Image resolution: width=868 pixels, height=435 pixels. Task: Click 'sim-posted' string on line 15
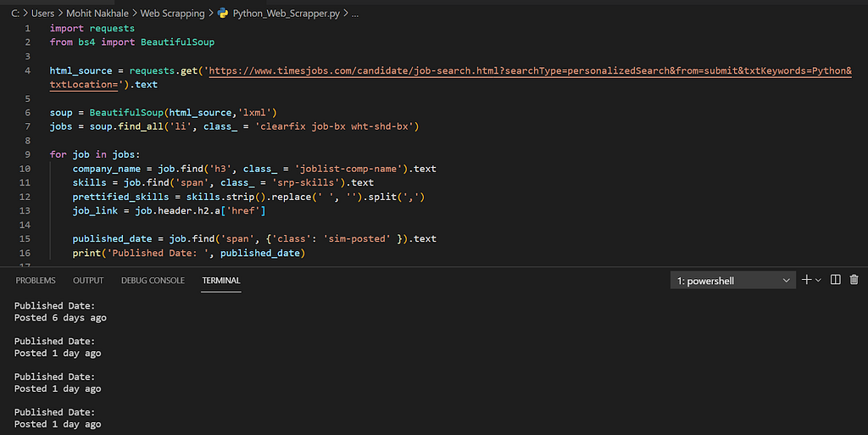click(x=357, y=239)
